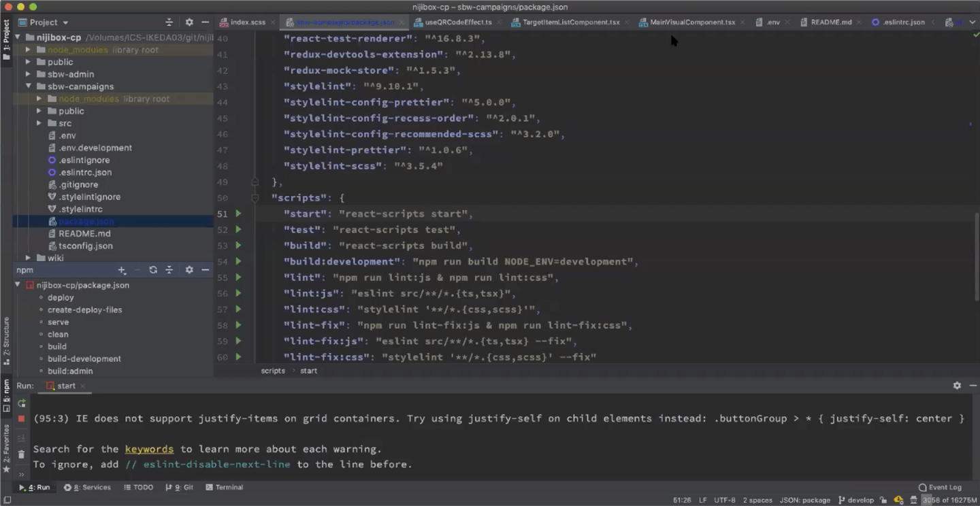This screenshot has width=980, height=506.
Task: Switch to MainVisualComponent.tsx tab
Action: point(691,22)
